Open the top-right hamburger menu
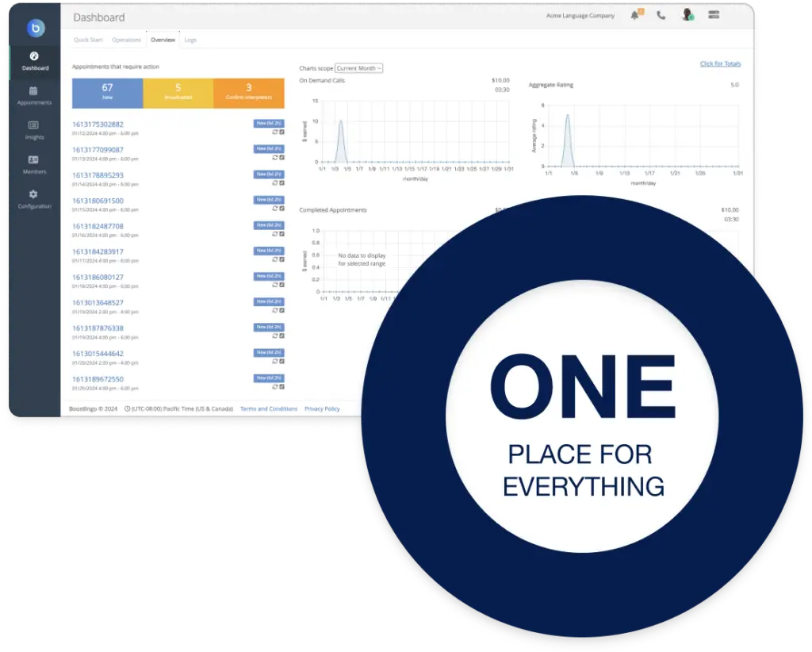 click(x=714, y=15)
